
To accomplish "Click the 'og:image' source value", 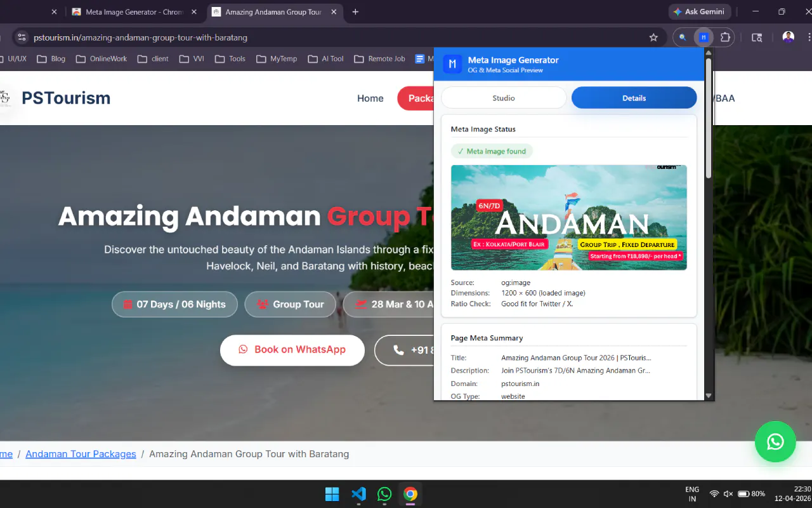I will [x=516, y=283].
